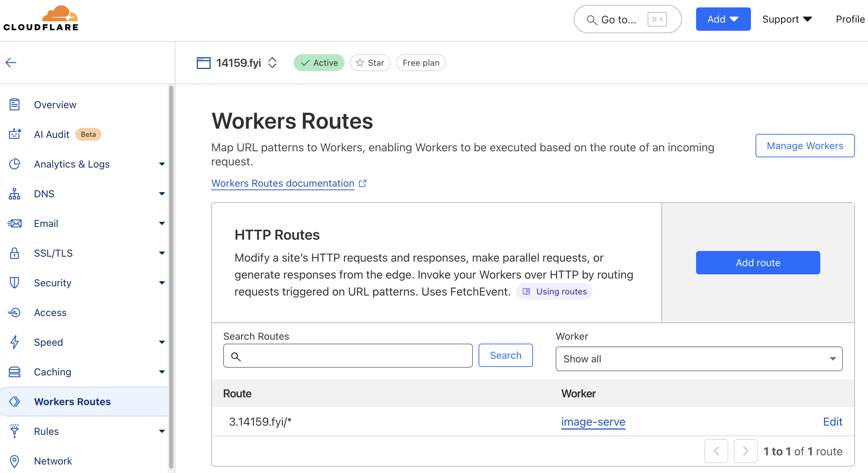This screenshot has width=868, height=473.
Task: Open the 14159.fyi domain switcher chevrons
Action: [272, 63]
